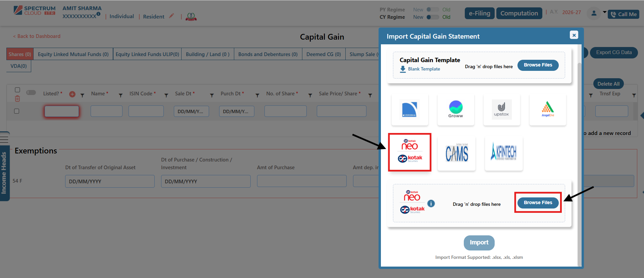Click the ISIN Code input field
644x278 pixels.
click(x=146, y=111)
